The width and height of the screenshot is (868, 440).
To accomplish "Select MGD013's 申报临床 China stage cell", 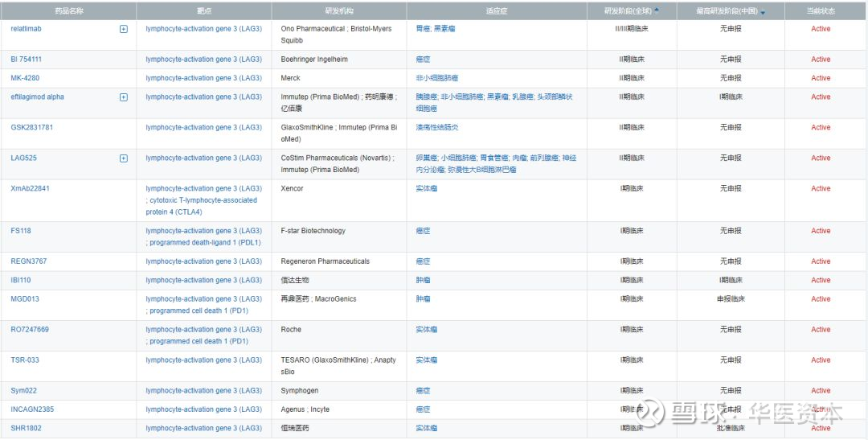I will click(731, 306).
